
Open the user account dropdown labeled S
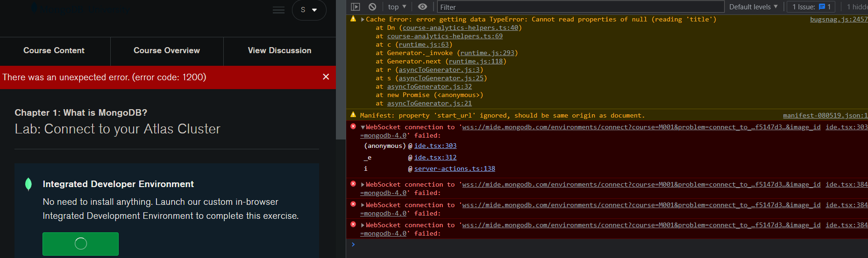pyautogui.click(x=309, y=10)
